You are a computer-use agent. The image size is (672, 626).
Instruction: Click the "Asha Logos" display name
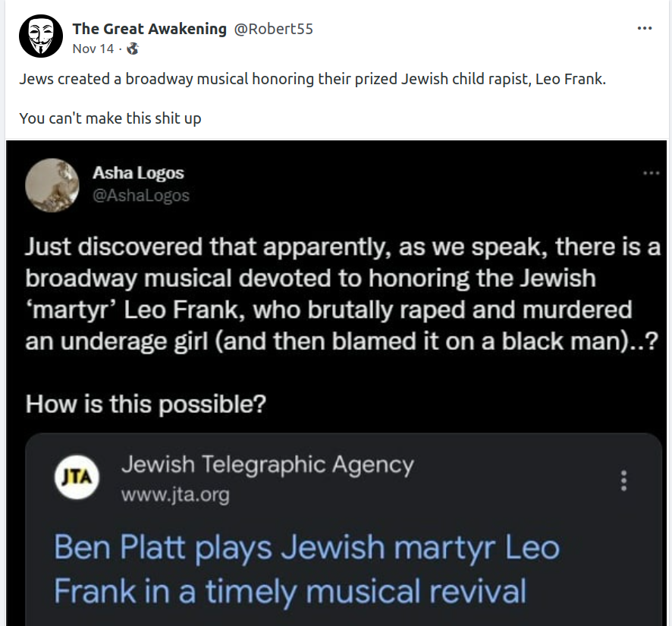[x=138, y=174]
